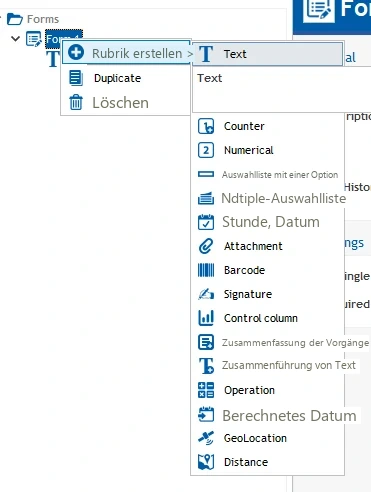Click the calendar checkmark icon

click(x=206, y=222)
